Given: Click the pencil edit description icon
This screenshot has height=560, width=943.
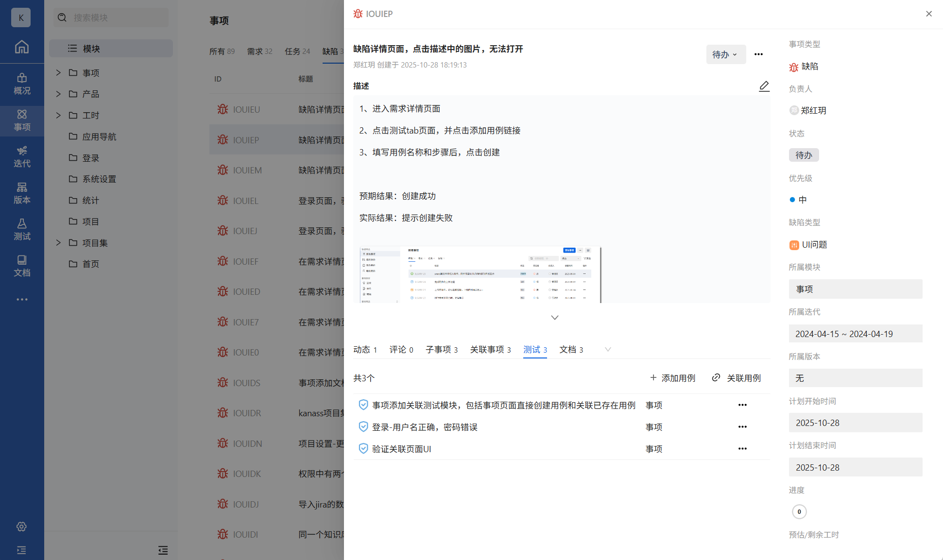Looking at the screenshot, I should (x=764, y=86).
